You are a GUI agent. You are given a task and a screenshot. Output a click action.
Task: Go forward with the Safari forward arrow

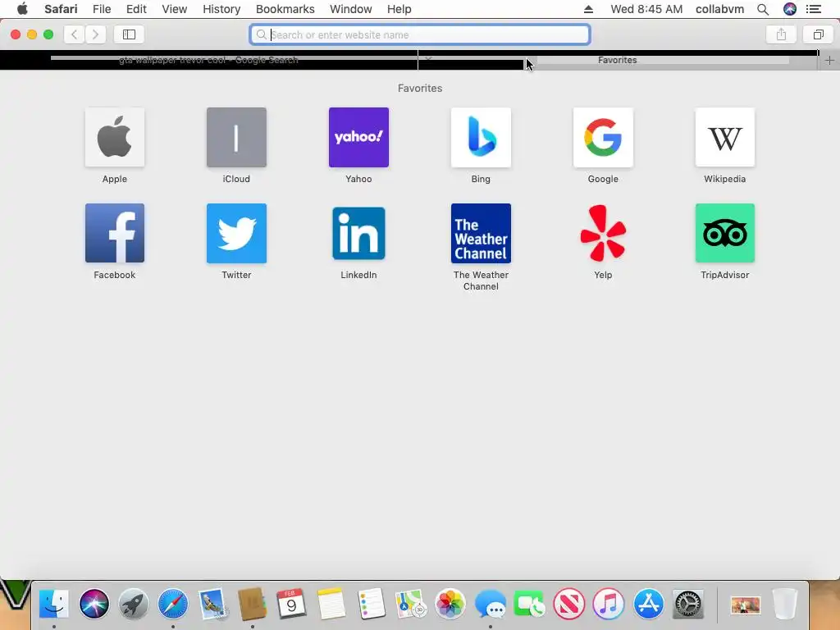95,34
